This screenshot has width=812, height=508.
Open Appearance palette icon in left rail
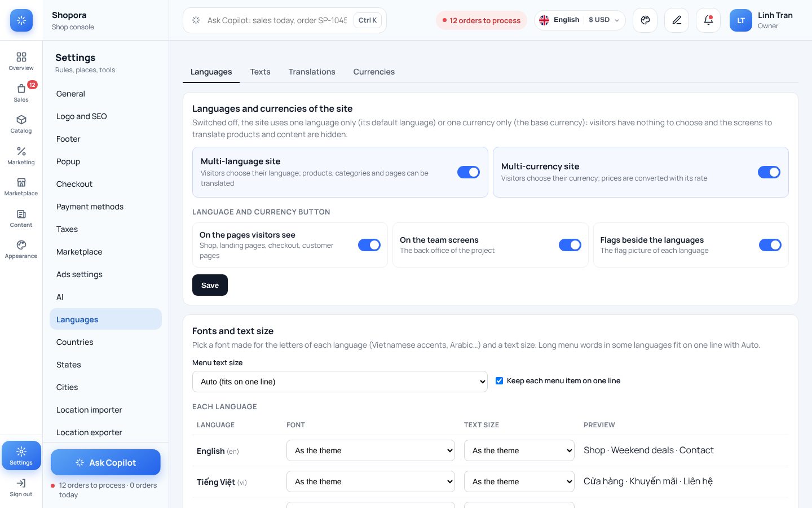[21, 249]
